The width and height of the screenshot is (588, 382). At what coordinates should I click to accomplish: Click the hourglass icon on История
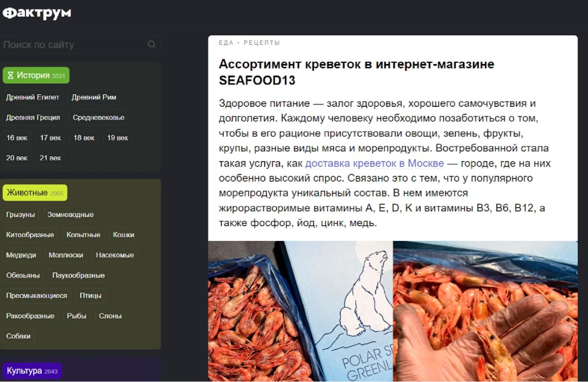pos(11,75)
